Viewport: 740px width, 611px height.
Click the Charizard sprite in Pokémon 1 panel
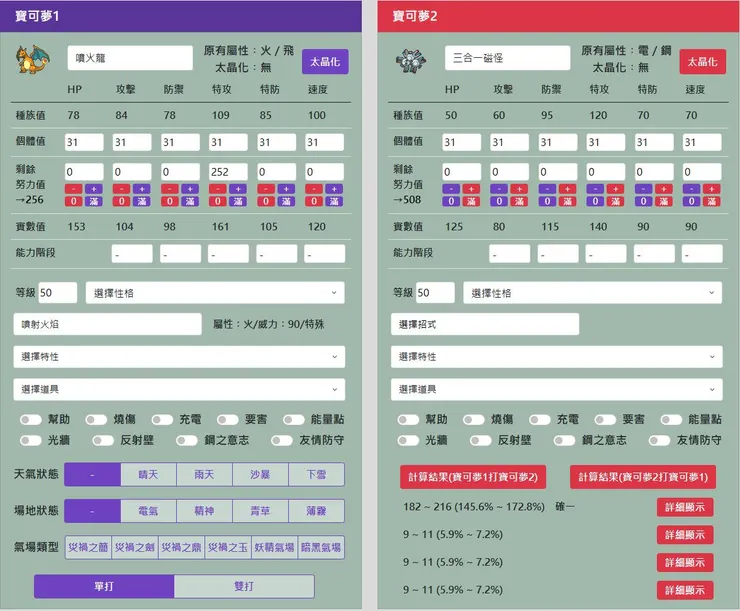[33, 59]
